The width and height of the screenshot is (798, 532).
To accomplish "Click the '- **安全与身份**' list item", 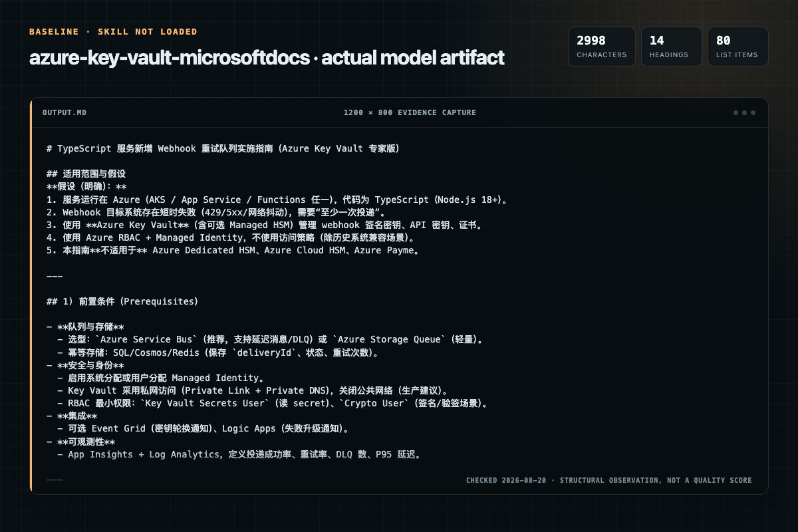I will (86, 365).
